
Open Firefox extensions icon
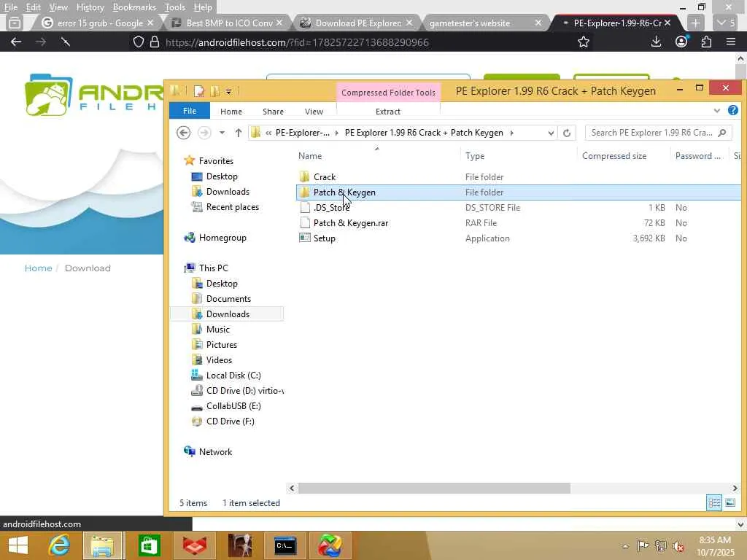[x=706, y=42]
